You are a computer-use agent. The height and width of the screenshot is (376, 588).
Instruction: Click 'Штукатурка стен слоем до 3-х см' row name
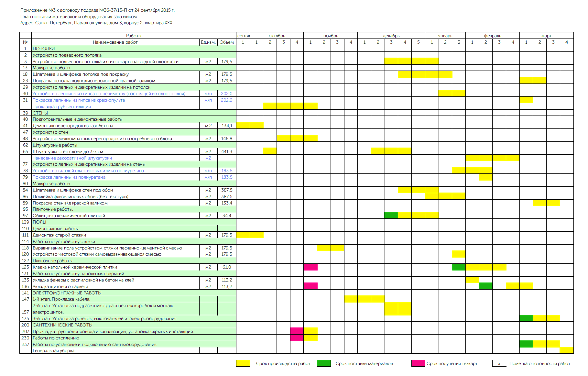68,151
